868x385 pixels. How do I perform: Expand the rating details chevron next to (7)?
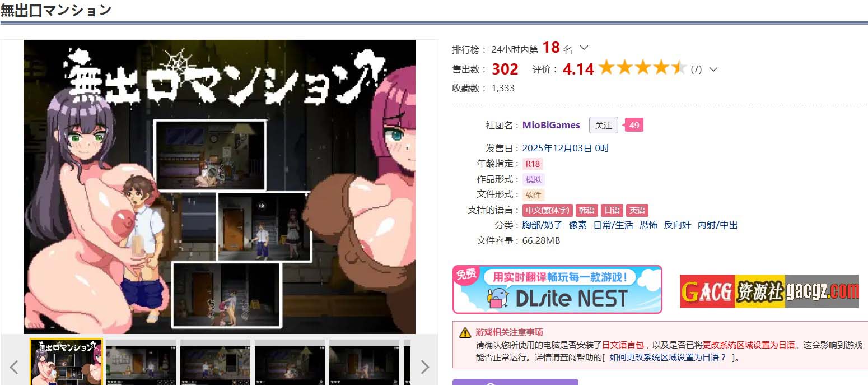713,69
